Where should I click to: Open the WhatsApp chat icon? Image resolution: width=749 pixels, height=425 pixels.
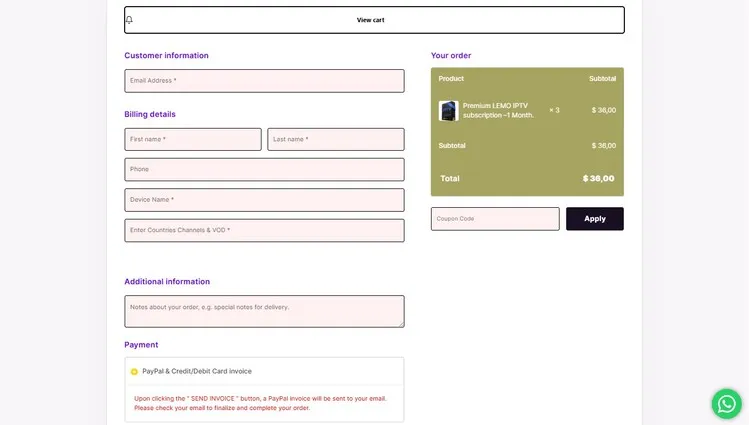pos(727,404)
